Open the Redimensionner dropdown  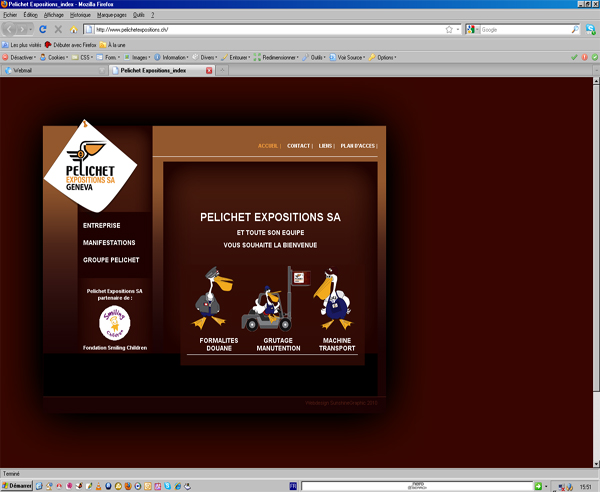pos(276,57)
